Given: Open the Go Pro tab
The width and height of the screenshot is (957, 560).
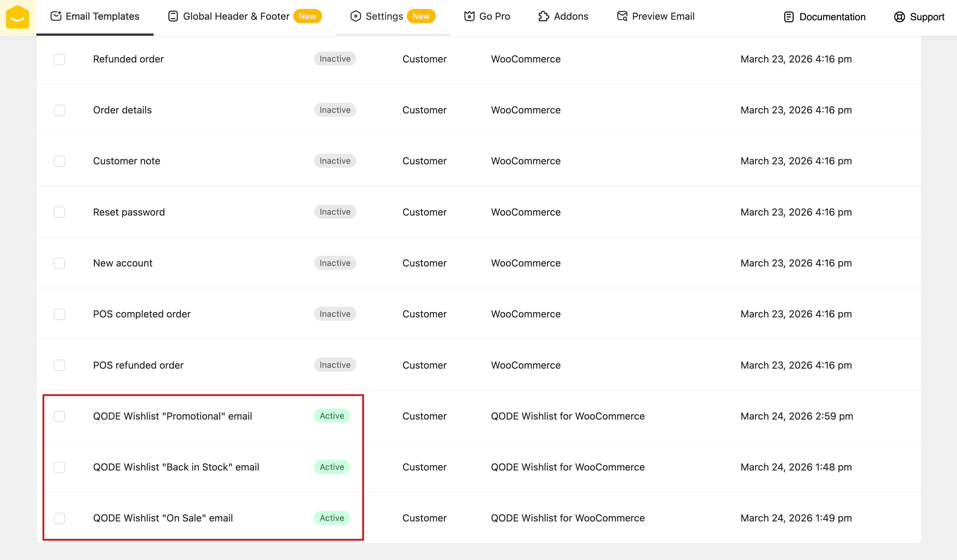Looking at the screenshot, I should [494, 16].
